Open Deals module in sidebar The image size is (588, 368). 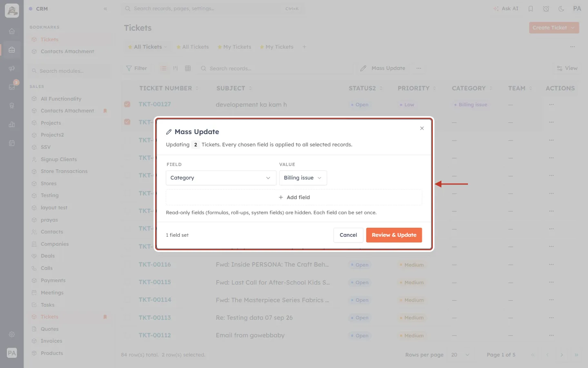48,256
